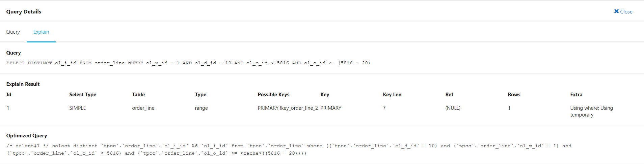Click the Explain Result heading
The height and width of the screenshot is (165, 644).
(x=23, y=84)
